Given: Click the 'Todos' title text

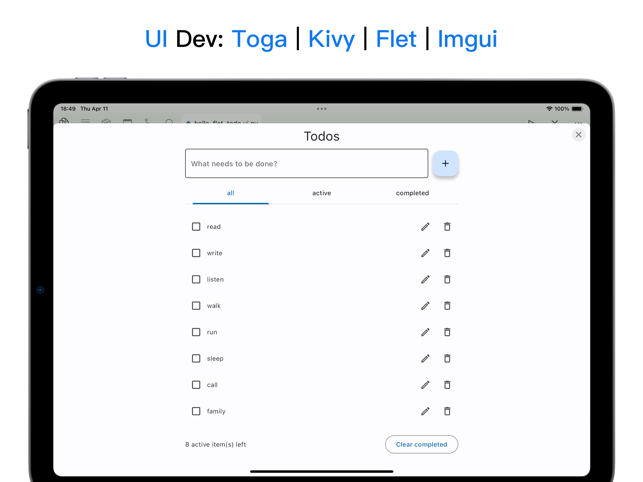Looking at the screenshot, I should [322, 136].
